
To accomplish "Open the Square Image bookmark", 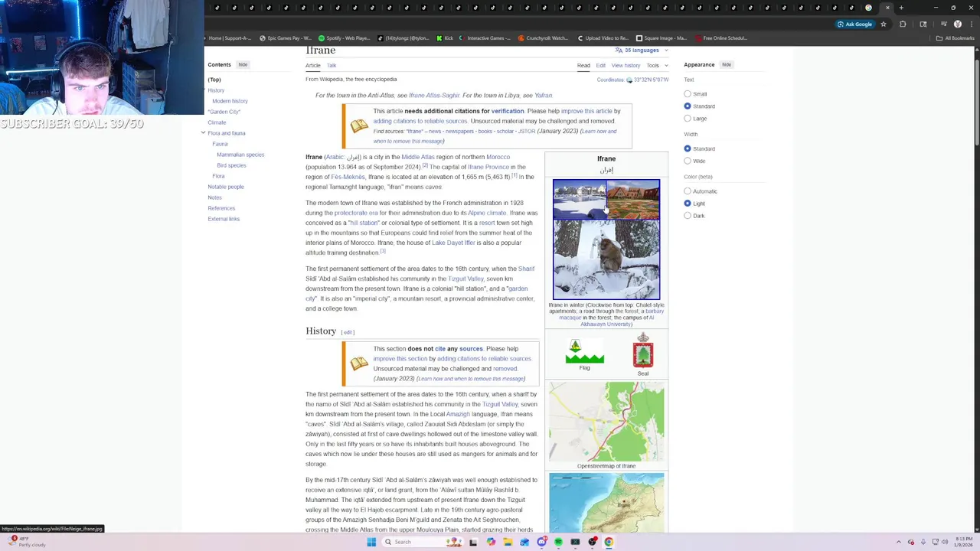I will (x=661, y=37).
